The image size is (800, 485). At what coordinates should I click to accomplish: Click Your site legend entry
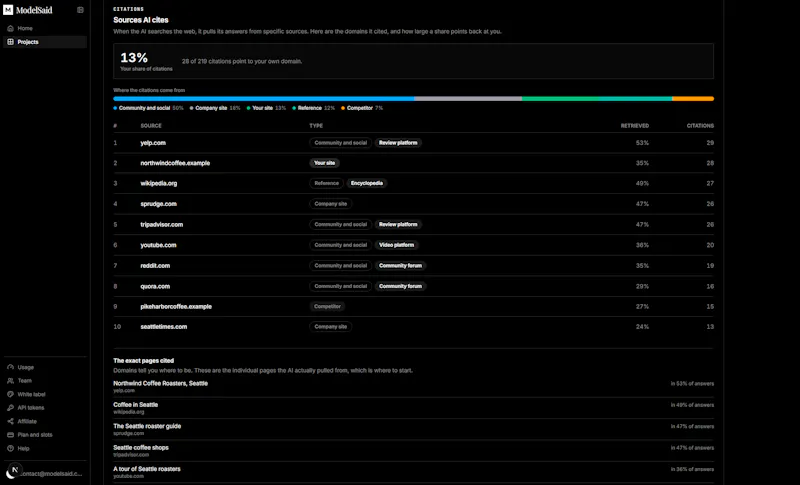point(266,108)
